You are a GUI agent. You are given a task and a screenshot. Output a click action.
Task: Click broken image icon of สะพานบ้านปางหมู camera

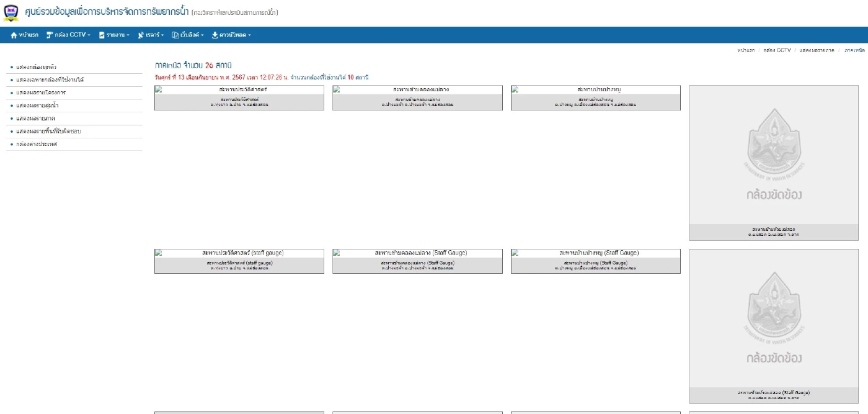pyautogui.click(x=515, y=89)
